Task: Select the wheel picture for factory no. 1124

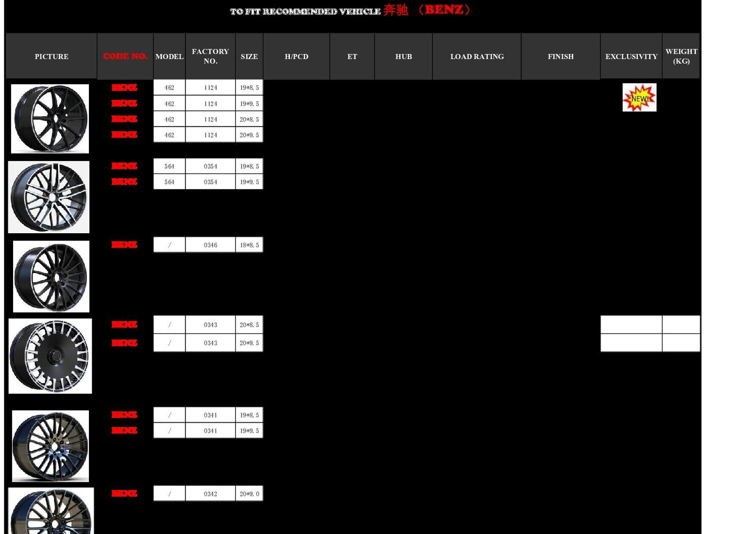Action: point(50,119)
